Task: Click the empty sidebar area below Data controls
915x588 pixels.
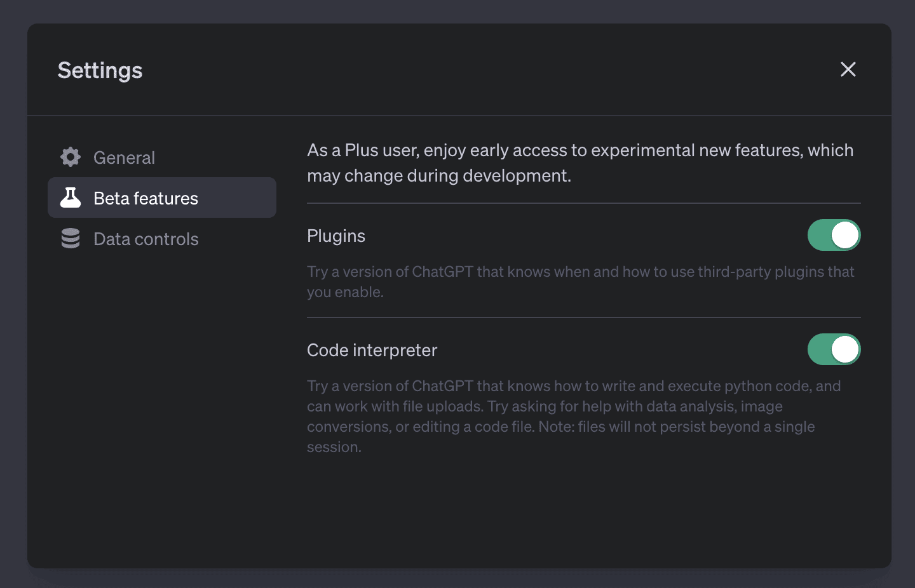Action: pyautogui.click(x=162, y=394)
